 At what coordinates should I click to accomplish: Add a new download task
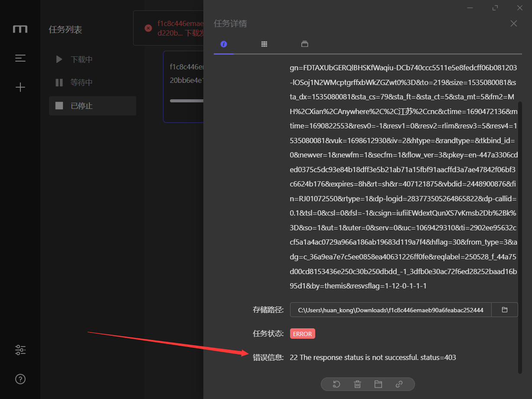click(20, 87)
